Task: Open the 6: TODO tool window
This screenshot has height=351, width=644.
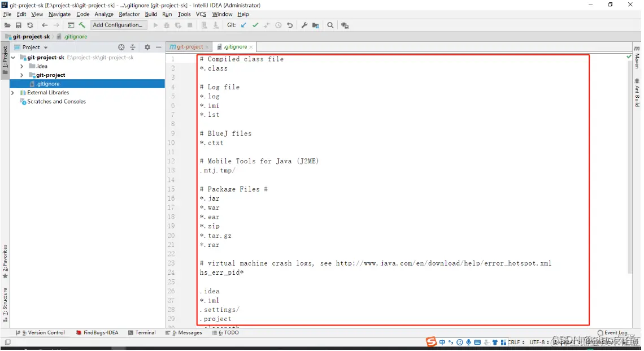Action: pyautogui.click(x=225, y=332)
